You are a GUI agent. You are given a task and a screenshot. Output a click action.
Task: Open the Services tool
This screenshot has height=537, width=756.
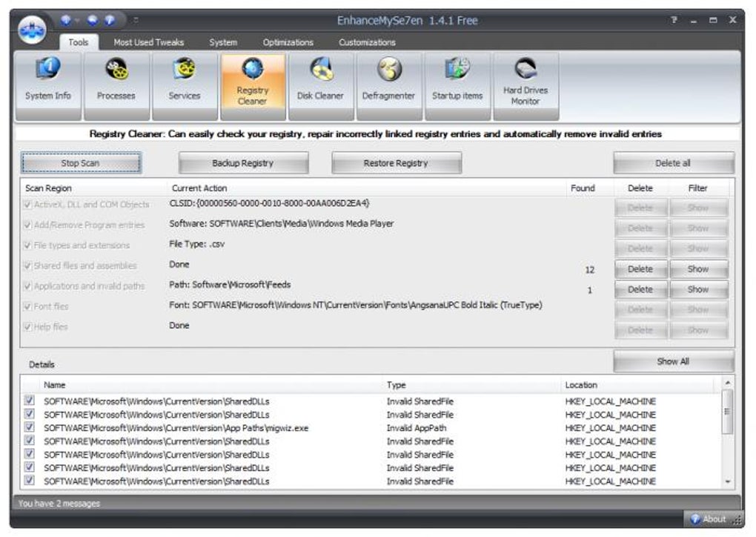(184, 86)
